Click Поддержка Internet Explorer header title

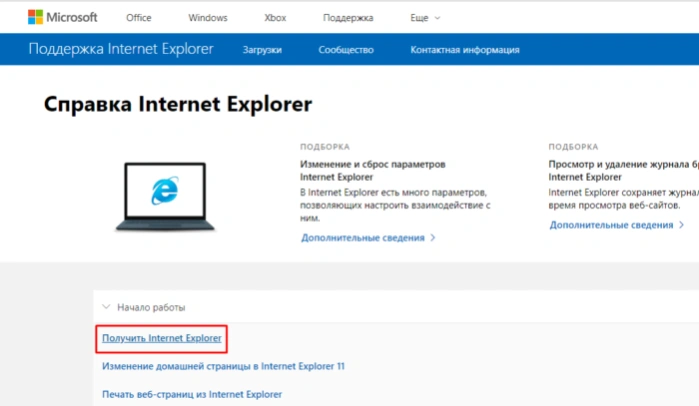click(121, 49)
